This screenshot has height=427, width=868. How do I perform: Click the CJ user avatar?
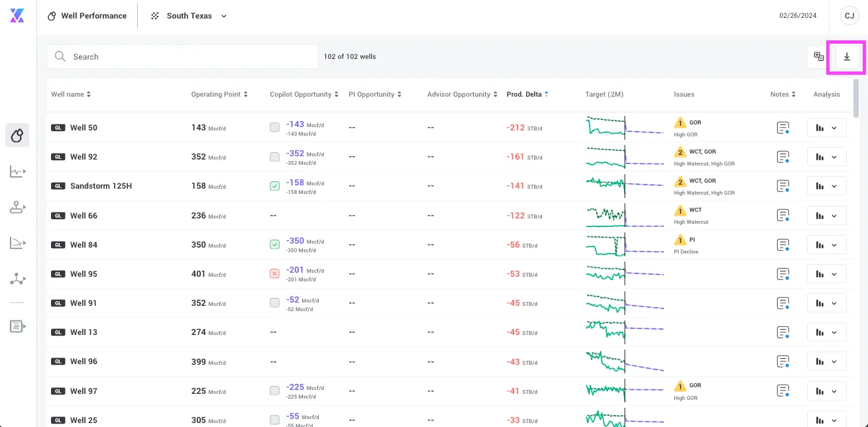[x=849, y=16]
